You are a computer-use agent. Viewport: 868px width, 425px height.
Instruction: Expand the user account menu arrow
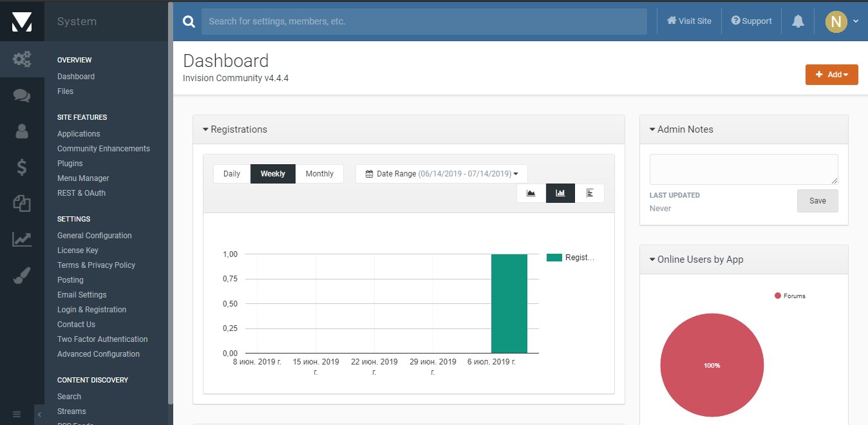click(856, 21)
